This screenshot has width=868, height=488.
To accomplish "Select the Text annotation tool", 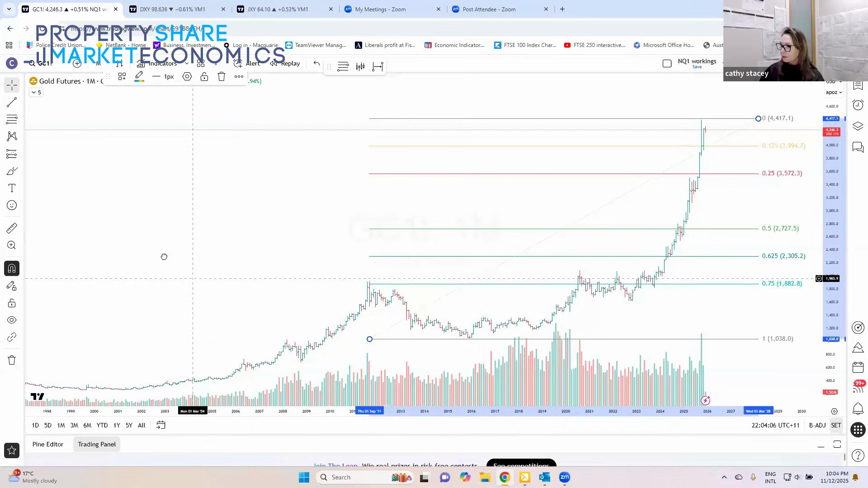I will pyautogui.click(x=11, y=188).
